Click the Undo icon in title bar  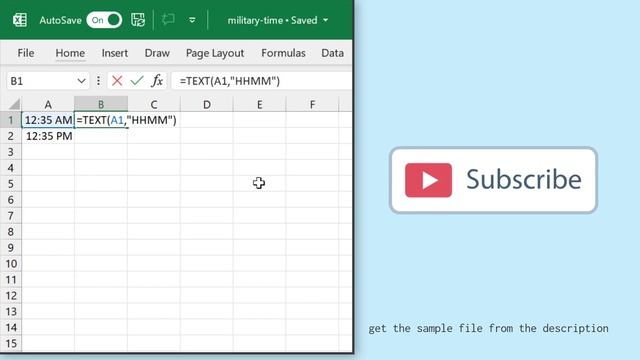168,19
